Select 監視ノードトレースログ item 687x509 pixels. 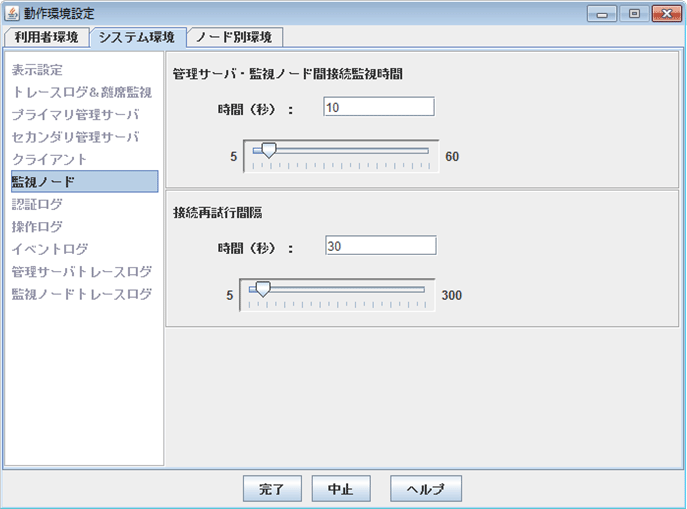[82, 294]
